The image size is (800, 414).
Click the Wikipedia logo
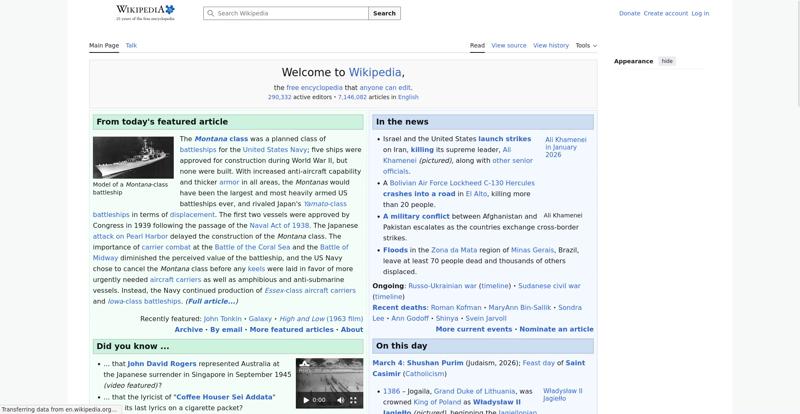click(145, 12)
